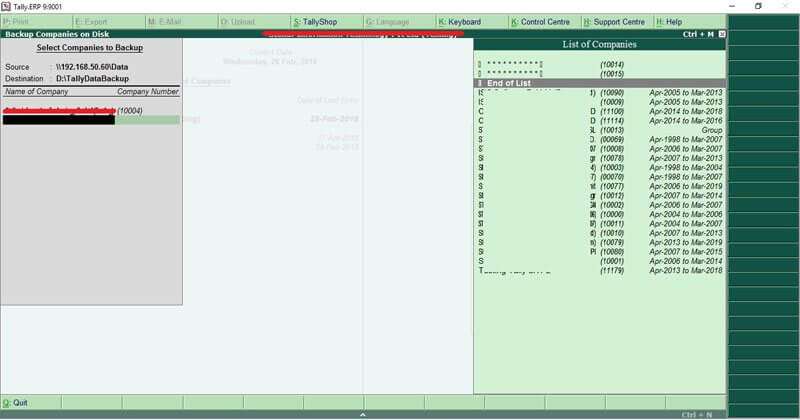Screen dimensions: 800x420
Task: Select the company with number (10001)
Action: (599, 261)
